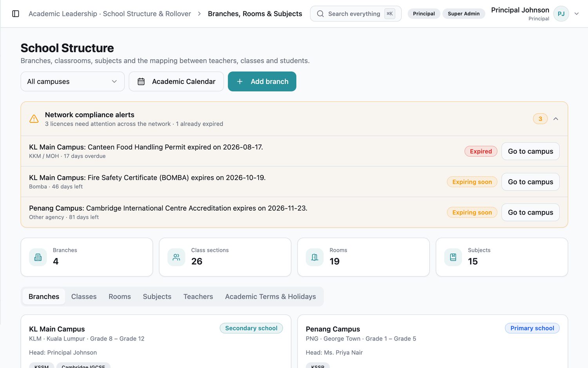
Task: Click the Rooms count 19
Action: click(x=334, y=262)
